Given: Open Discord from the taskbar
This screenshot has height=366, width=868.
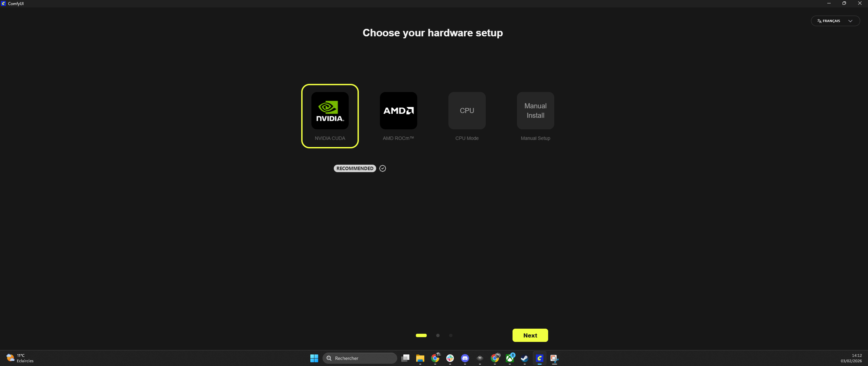Looking at the screenshot, I should click(x=465, y=358).
